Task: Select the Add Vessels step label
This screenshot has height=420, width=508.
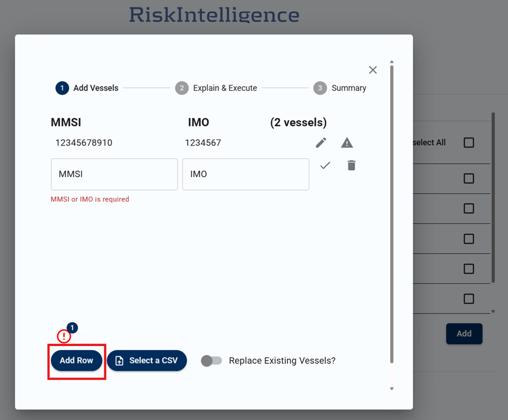Action: tap(96, 88)
